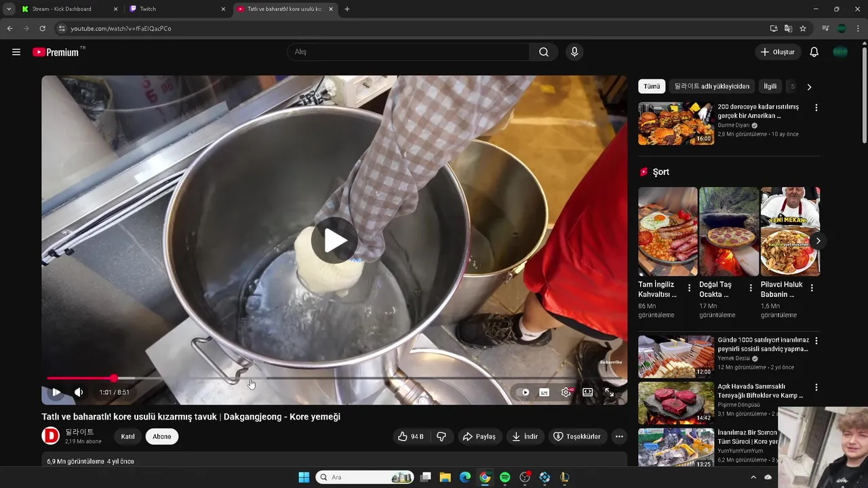Open the notifications bell
The height and width of the screenshot is (488, 868).
pyautogui.click(x=814, y=52)
